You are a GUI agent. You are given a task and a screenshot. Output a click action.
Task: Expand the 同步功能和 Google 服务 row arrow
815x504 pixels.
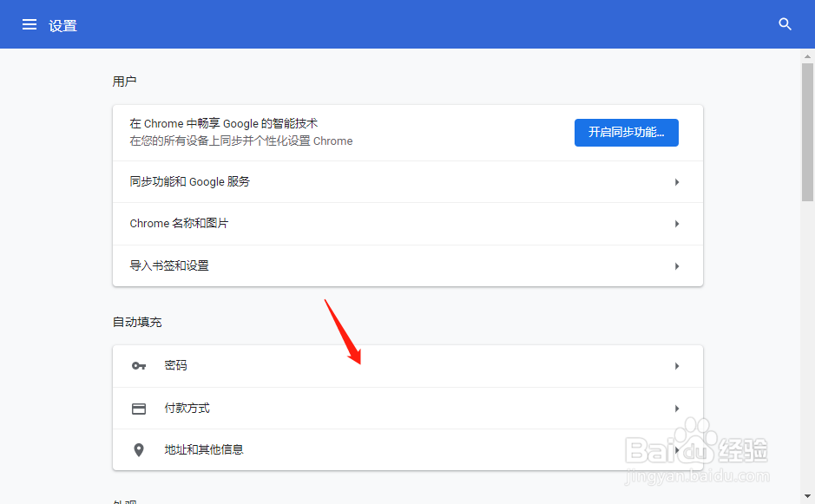click(677, 182)
